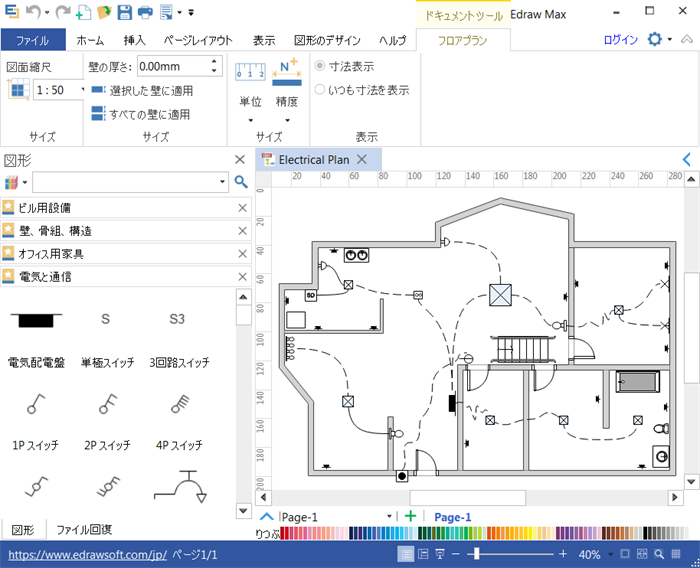Viewport: 700px width, 568px height.
Task: Click 選択した壁に適用 button
Action: click(141, 90)
